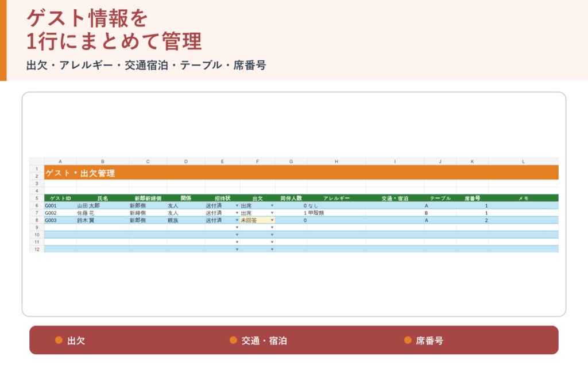Open 出欠 dropdown arrow in row 9
The height and width of the screenshot is (368, 588).
(272, 228)
